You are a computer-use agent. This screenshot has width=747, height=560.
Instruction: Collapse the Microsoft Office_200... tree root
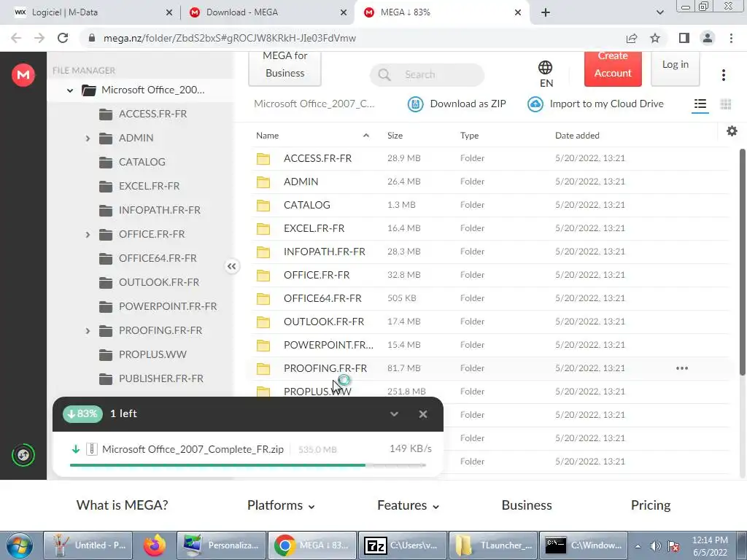70,90
